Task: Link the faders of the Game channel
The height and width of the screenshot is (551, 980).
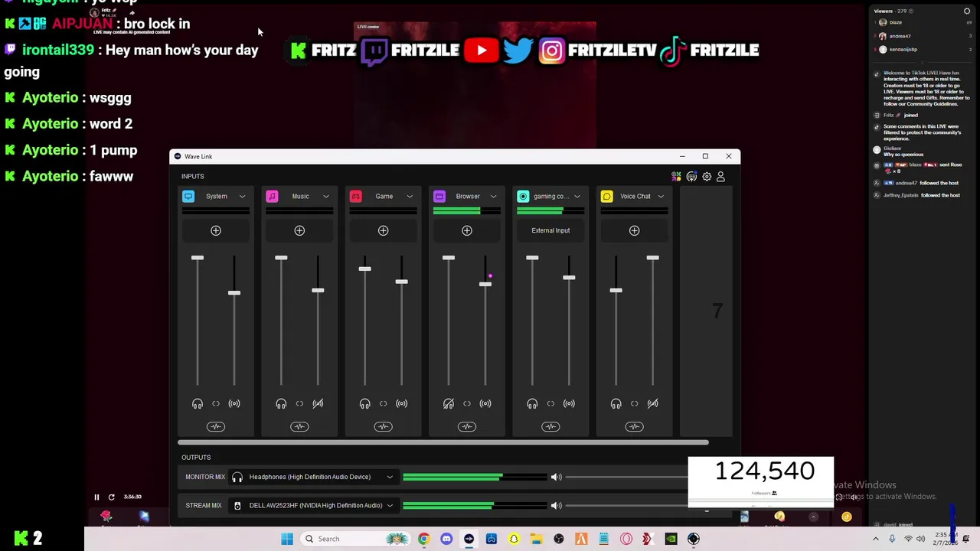Action: pyautogui.click(x=383, y=403)
